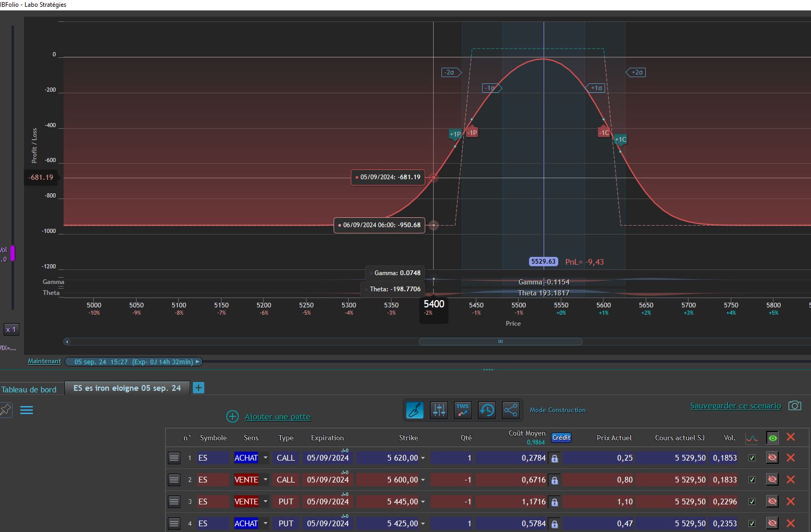
Task: Click lock icon on the 5 620 call leg
Action: coord(555,459)
